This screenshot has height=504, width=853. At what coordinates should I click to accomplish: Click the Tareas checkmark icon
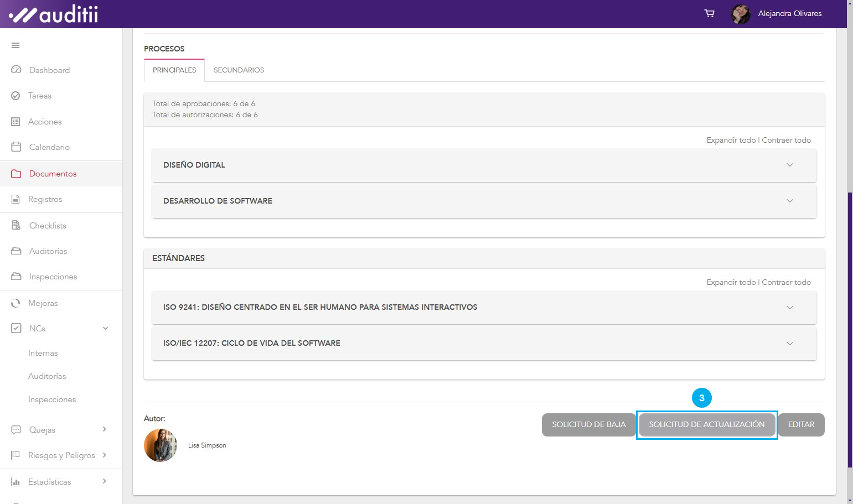pyautogui.click(x=15, y=96)
